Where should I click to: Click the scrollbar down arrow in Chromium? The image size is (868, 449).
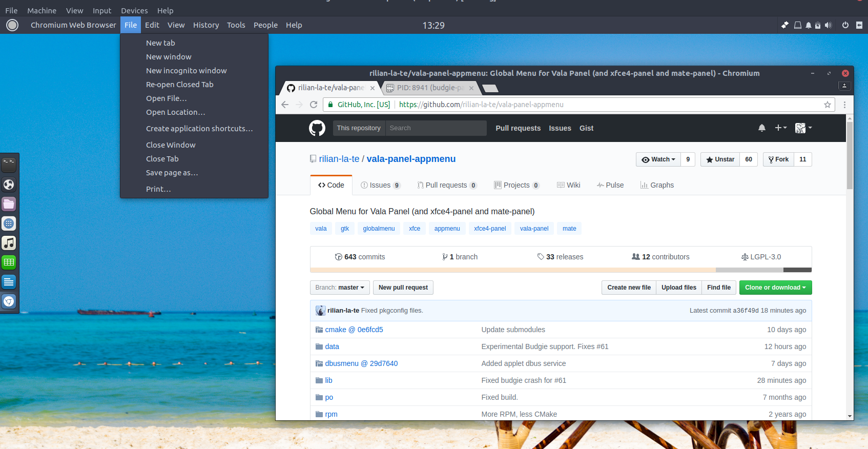click(850, 416)
